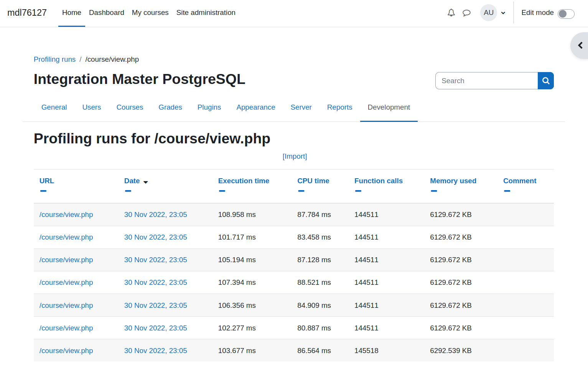This screenshot has width=588, height=391.
Task: Open the messaging speech bubble icon
Action: click(x=466, y=13)
